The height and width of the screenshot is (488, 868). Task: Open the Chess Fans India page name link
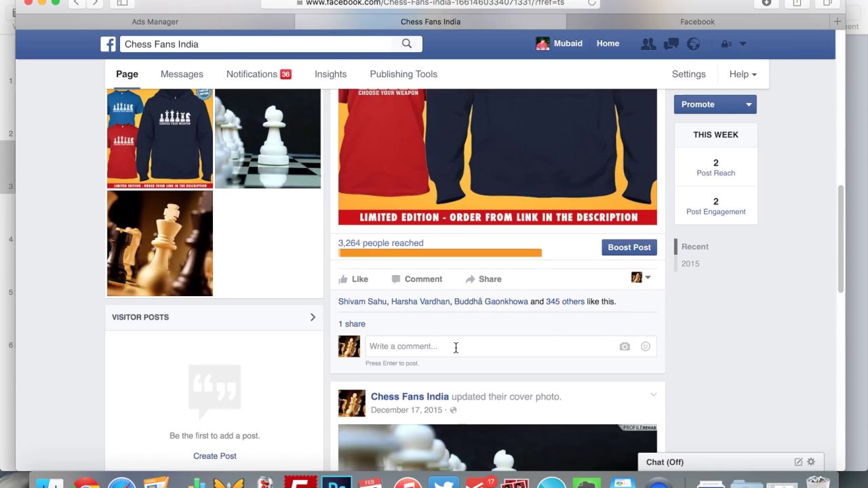click(410, 396)
